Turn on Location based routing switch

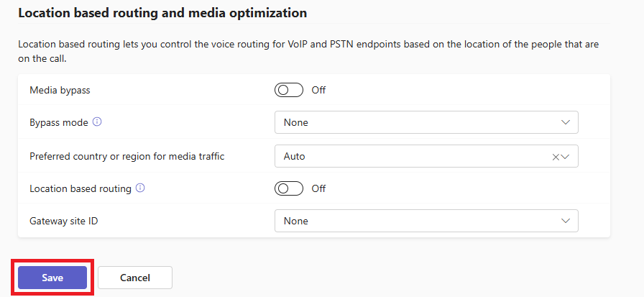tap(289, 188)
